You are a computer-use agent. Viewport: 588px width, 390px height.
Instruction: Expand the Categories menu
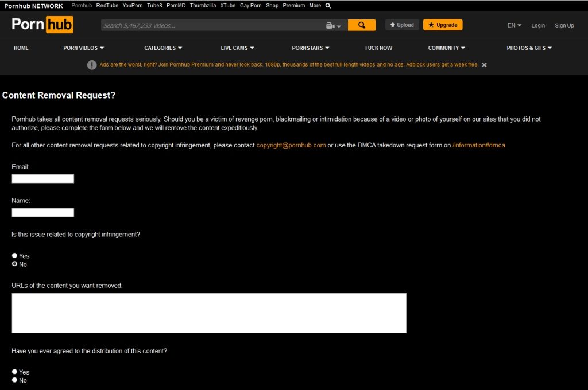click(x=163, y=48)
